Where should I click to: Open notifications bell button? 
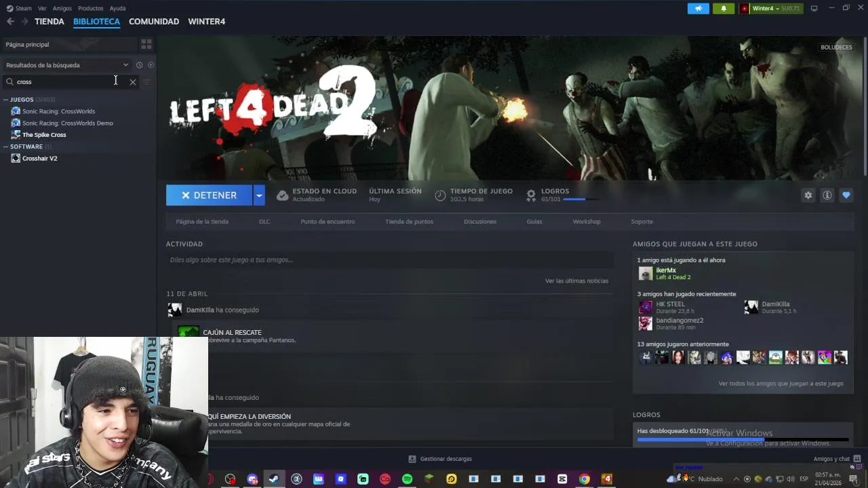click(724, 8)
